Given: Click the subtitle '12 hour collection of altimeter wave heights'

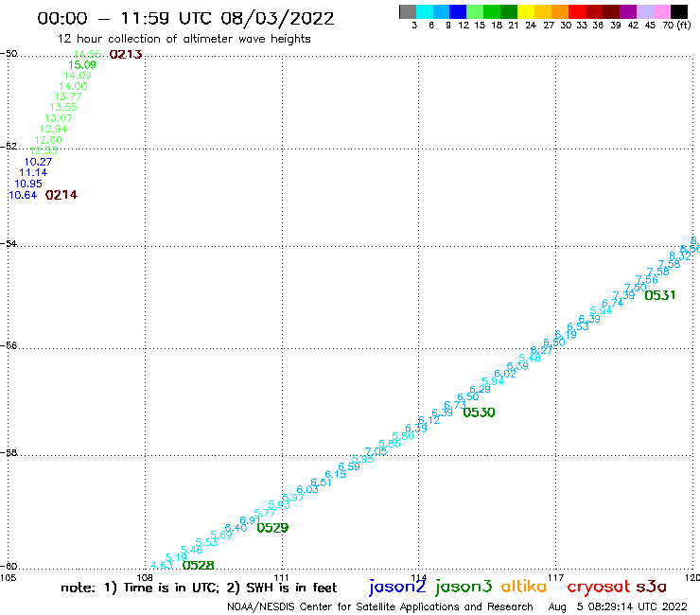Looking at the screenshot, I should (184, 39).
